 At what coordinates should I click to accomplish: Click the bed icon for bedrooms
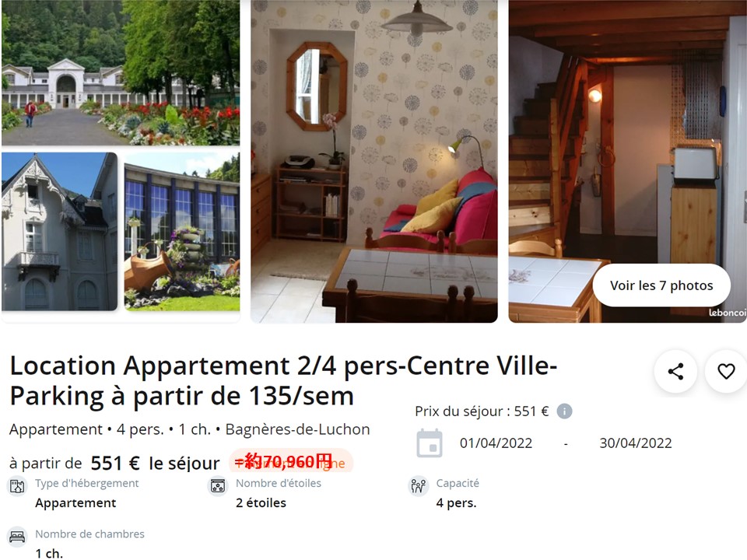click(x=17, y=537)
